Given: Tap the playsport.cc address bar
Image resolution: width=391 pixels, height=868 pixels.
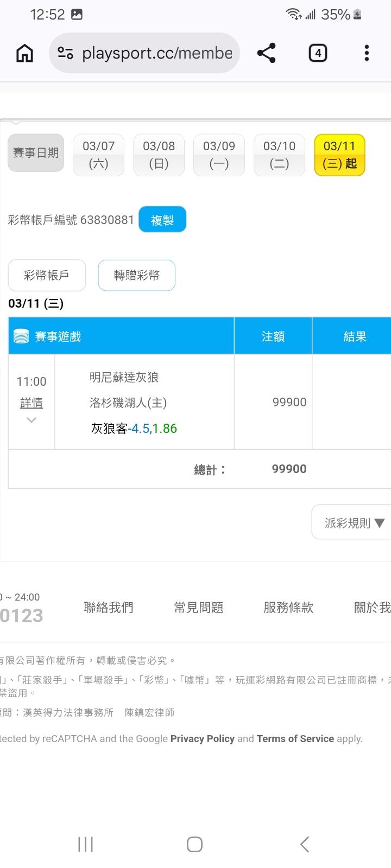Looking at the screenshot, I should pyautogui.click(x=156, y=53).
